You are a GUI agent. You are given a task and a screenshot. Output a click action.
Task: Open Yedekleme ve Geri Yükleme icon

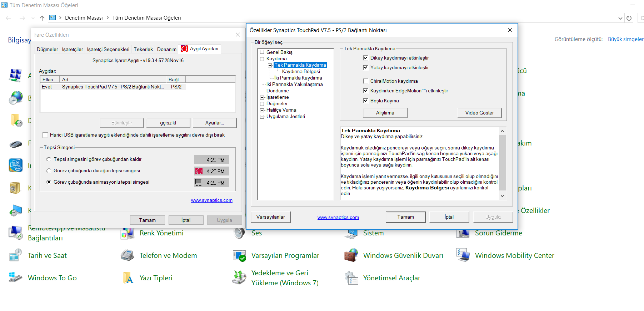239,278
